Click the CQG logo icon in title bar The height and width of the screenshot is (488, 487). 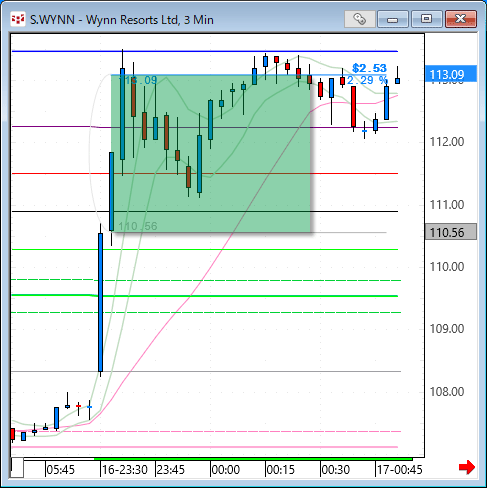tap(18, 19)
